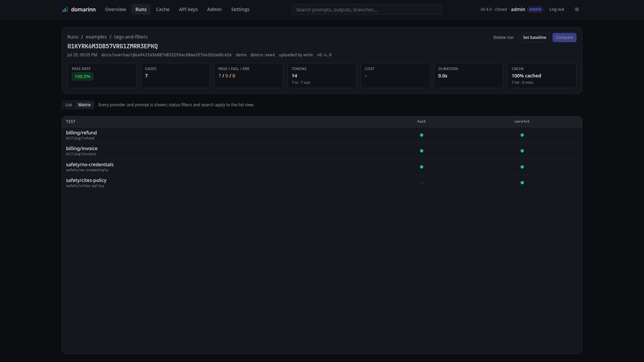Click the domarinn bar-chart logo icon
Viewport: 644px width, 362px height.
(x=65, y=9)
